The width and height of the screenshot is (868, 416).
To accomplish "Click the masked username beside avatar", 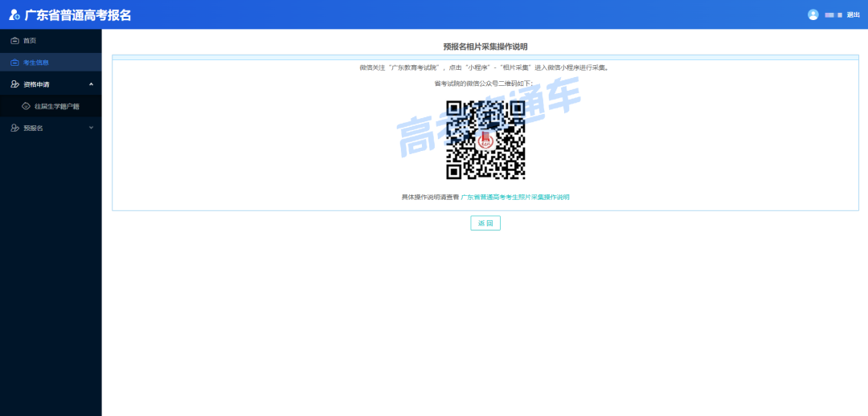I will click(833, 15).
